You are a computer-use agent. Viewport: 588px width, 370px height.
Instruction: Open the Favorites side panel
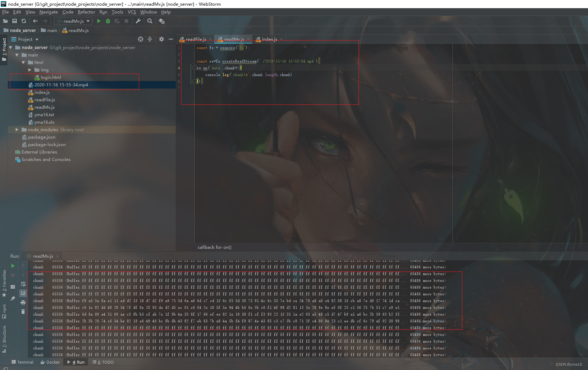[4, 283]
